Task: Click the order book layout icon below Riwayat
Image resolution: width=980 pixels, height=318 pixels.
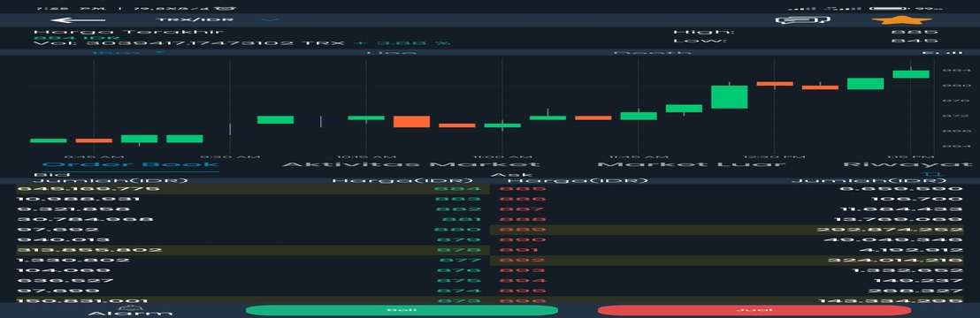Action: [x=932, y=174]
